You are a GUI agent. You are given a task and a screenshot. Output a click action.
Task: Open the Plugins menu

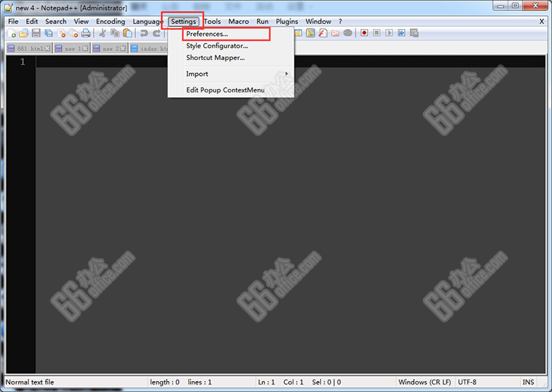pyautogui.click(x=287, y=21)
